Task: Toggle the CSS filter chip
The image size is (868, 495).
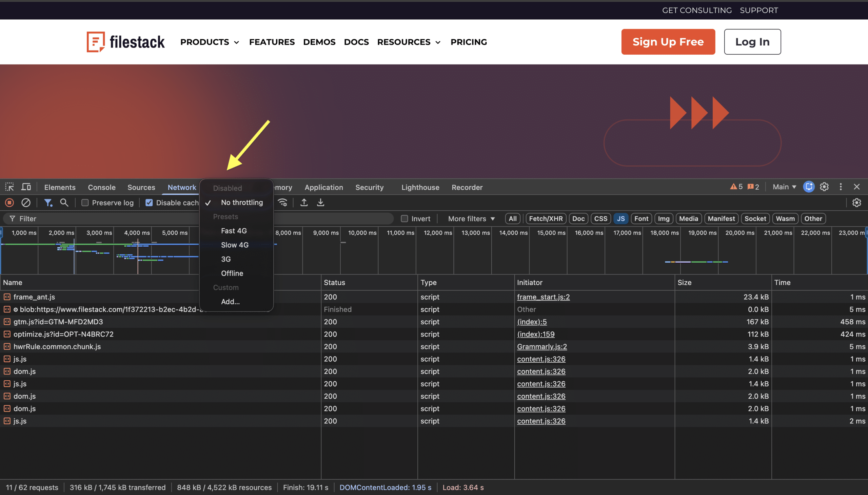Action: (600, 218)
